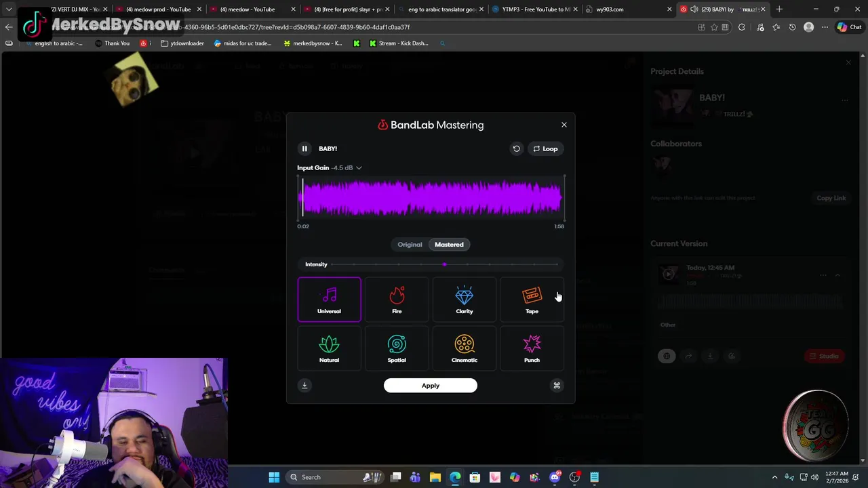The width and height of the screenshot is (868, 488).
Task: Switch to Mastered audio
Action: coord(449,245)
